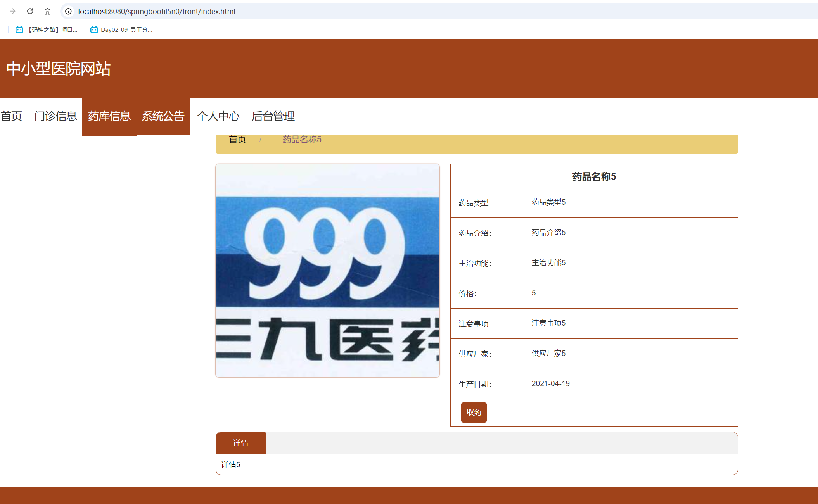Select the 详情 tab below the drug info
This screenshot has height=504, width=818.
pos(241,443)
